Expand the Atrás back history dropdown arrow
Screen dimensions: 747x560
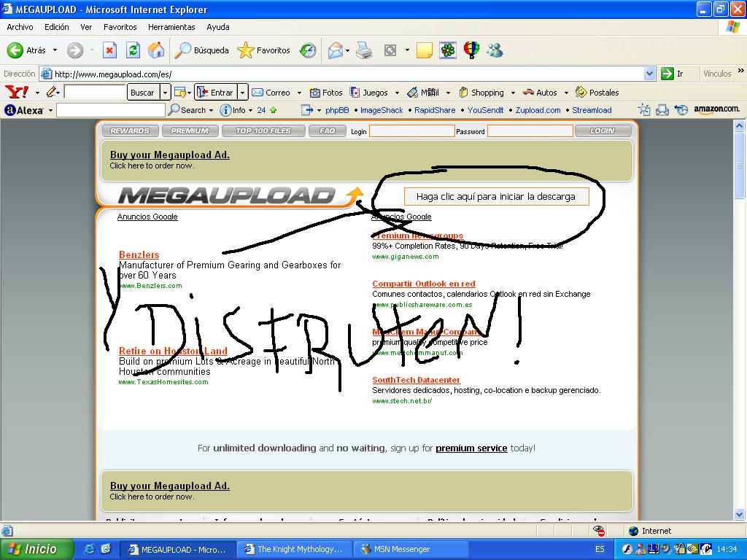click(55, 50)
